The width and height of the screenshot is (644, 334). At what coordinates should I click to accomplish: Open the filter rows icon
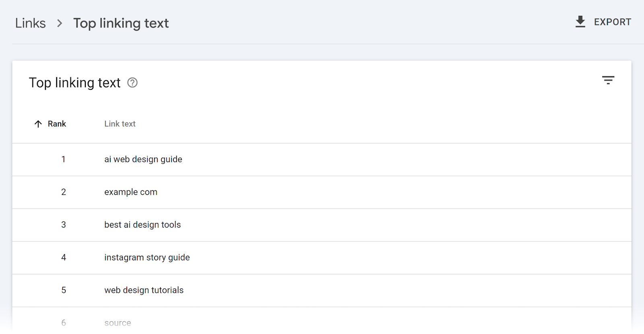(608, 80)
